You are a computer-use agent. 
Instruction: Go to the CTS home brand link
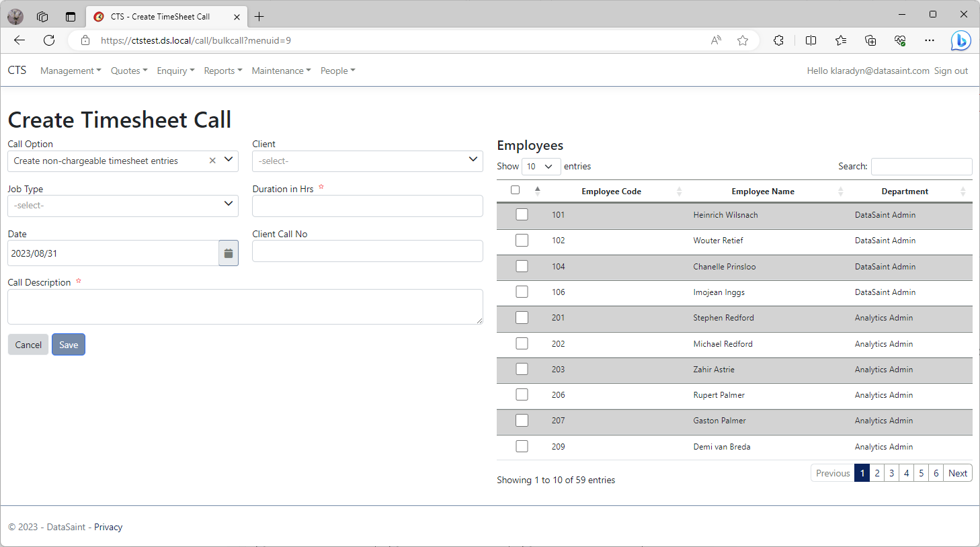point(17,70)
